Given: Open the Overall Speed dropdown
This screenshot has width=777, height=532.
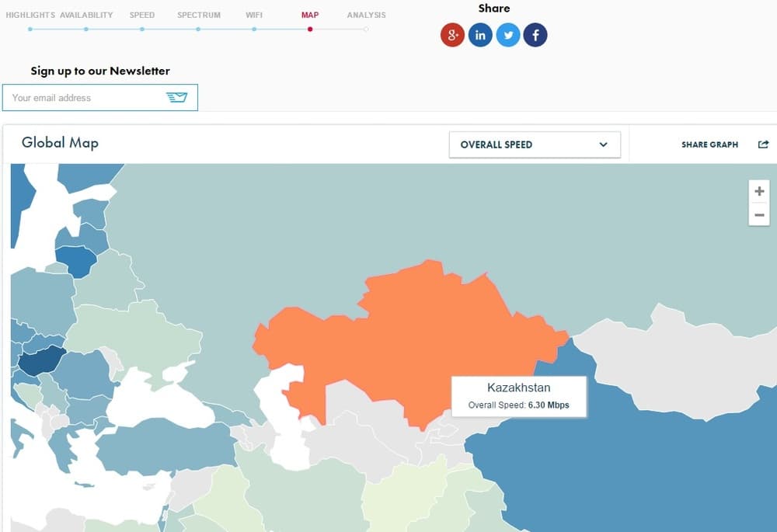Looking at the screenshot, I should point(535,144).
